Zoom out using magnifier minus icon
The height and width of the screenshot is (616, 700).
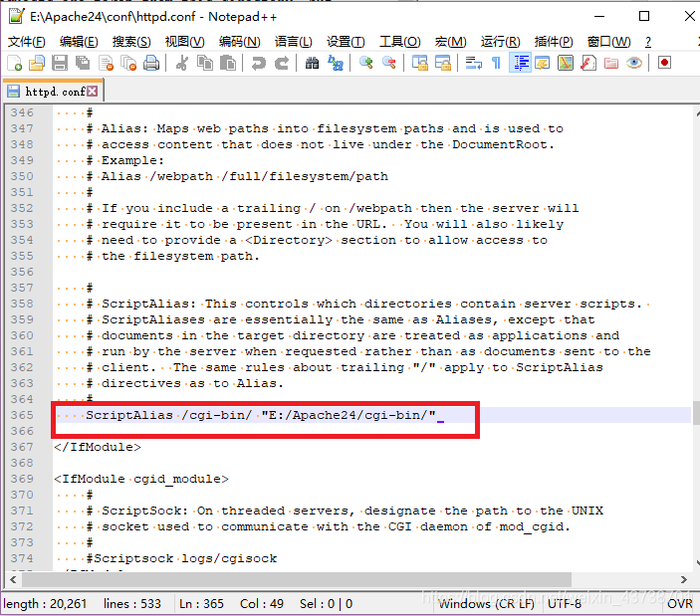coord(389,63)
